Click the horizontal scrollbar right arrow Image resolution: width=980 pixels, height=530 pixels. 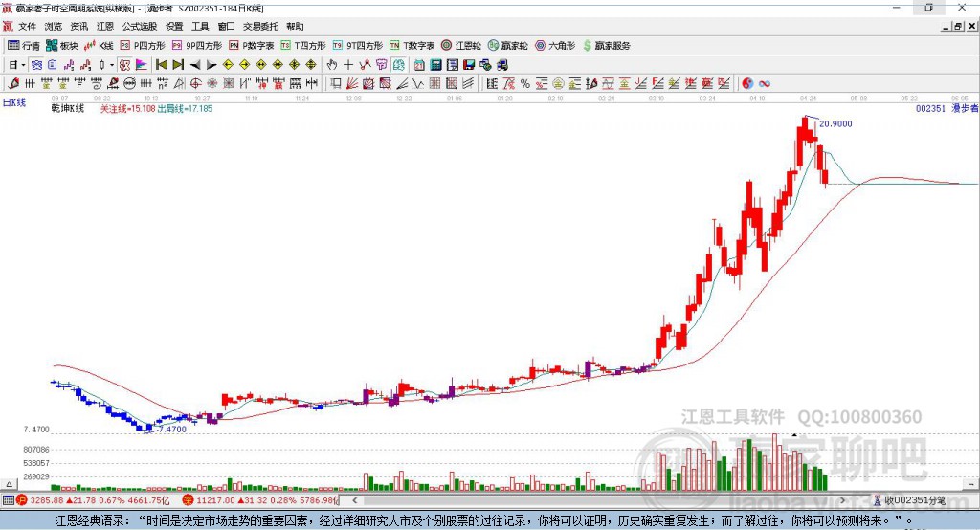coord(842,500)
